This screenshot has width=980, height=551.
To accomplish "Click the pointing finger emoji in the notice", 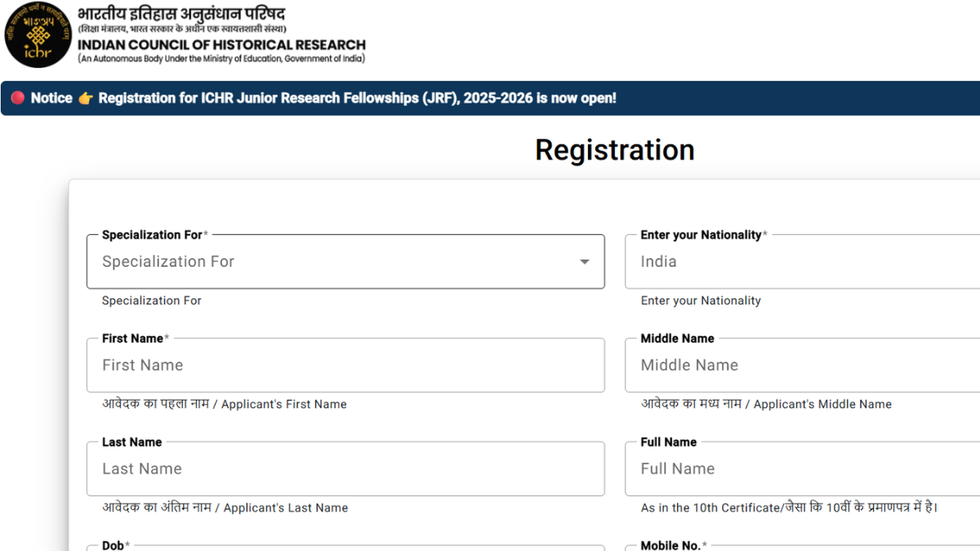I will tap(85, 98).
